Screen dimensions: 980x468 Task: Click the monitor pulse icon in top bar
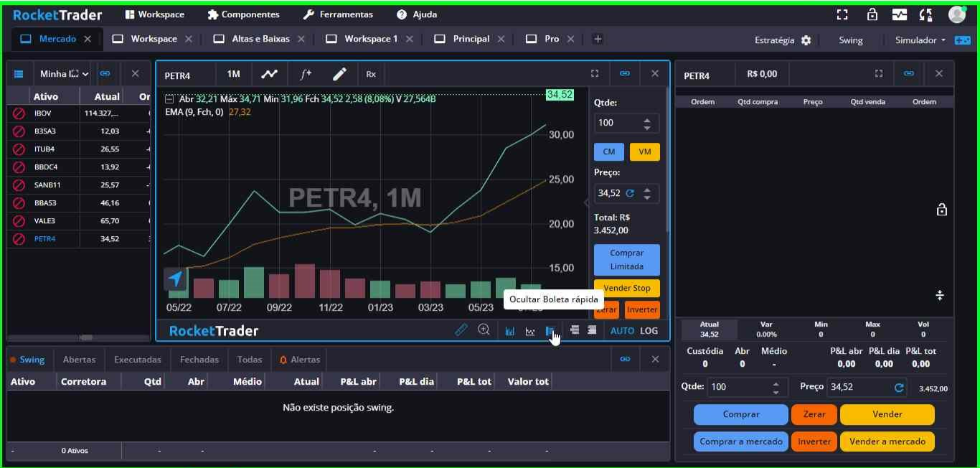(900, 14)
